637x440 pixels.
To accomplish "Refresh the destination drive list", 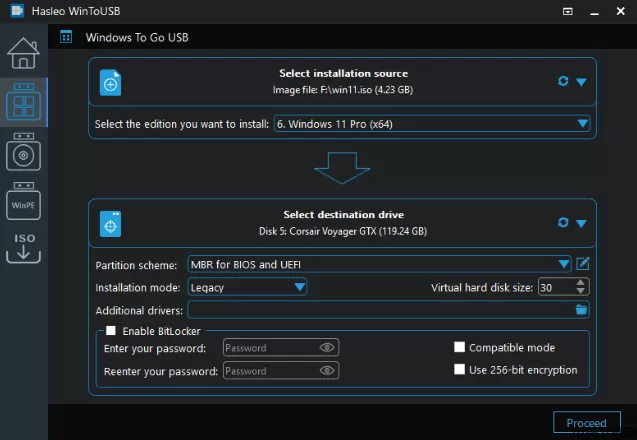I will click(x=563, y=223).
